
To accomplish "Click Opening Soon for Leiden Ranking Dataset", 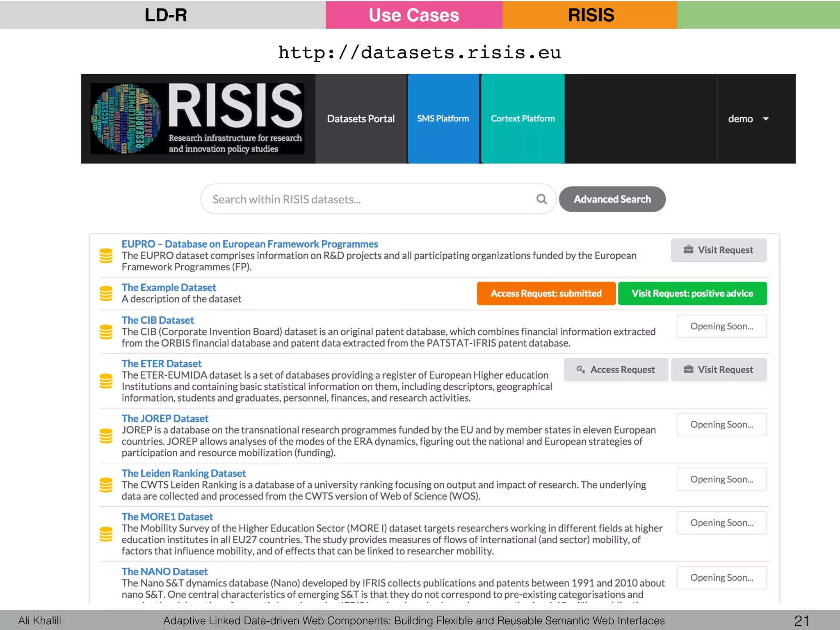I will coord(721,479).
